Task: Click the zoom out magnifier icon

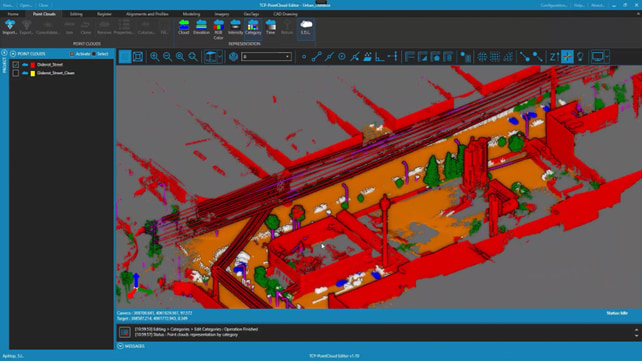Action: [x=167, y=57]
